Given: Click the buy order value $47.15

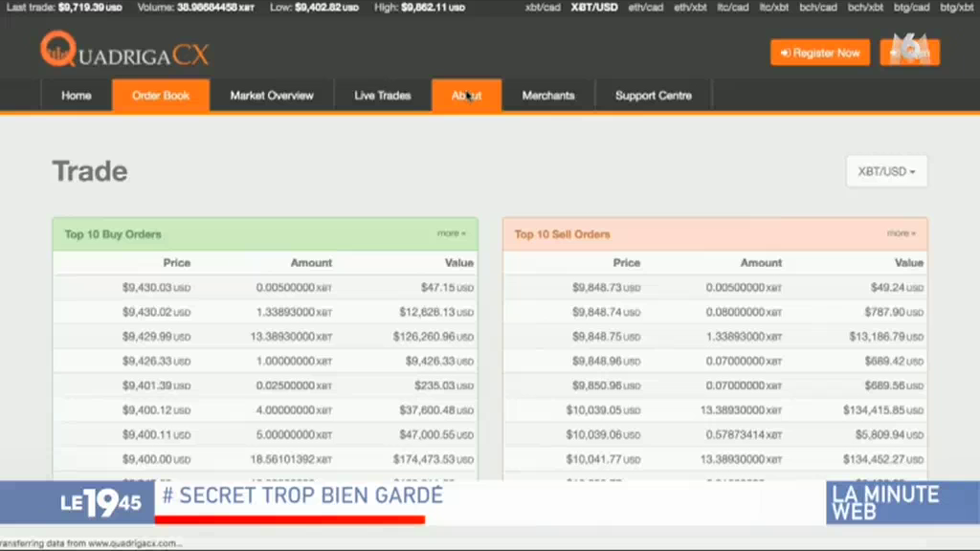Looking at the screenshot, I should coord(447,287).
